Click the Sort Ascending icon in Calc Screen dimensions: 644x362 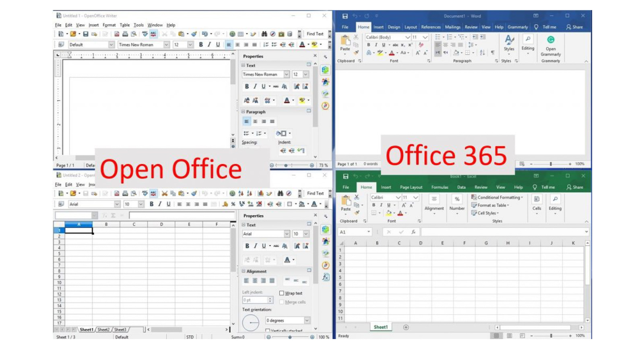tap(241, 193)
